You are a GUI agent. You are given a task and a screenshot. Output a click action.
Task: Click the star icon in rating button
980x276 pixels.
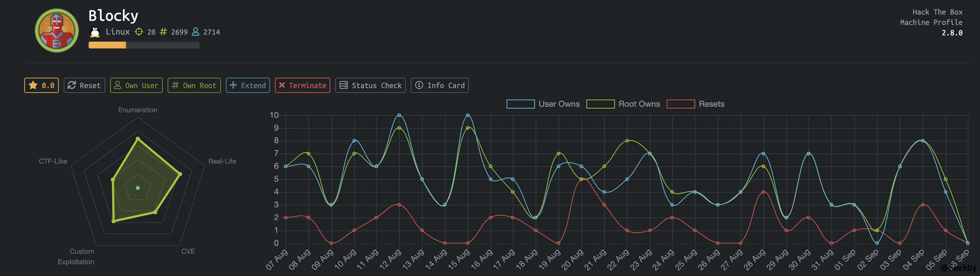point(33,85)
